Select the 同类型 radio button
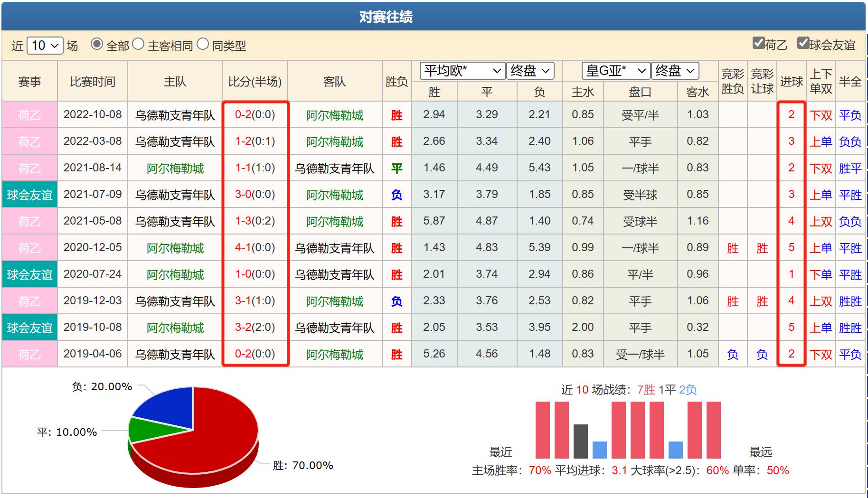The height and width of the screenshot is (498, 868). tap(202, 44)
